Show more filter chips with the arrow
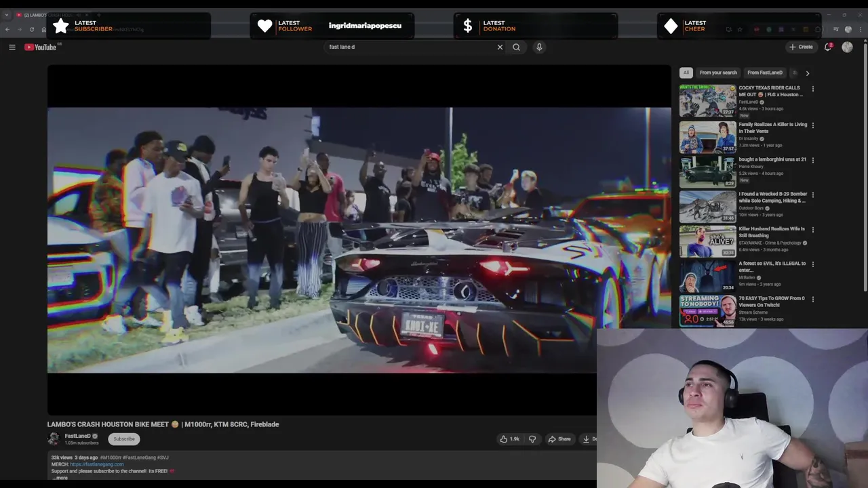This screenshot has height=488, width=868. 807,73
